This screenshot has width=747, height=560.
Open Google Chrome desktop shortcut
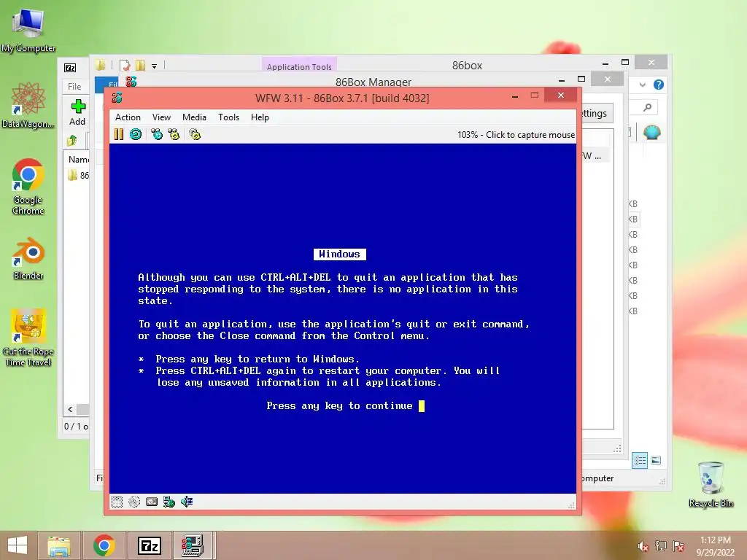28,187
